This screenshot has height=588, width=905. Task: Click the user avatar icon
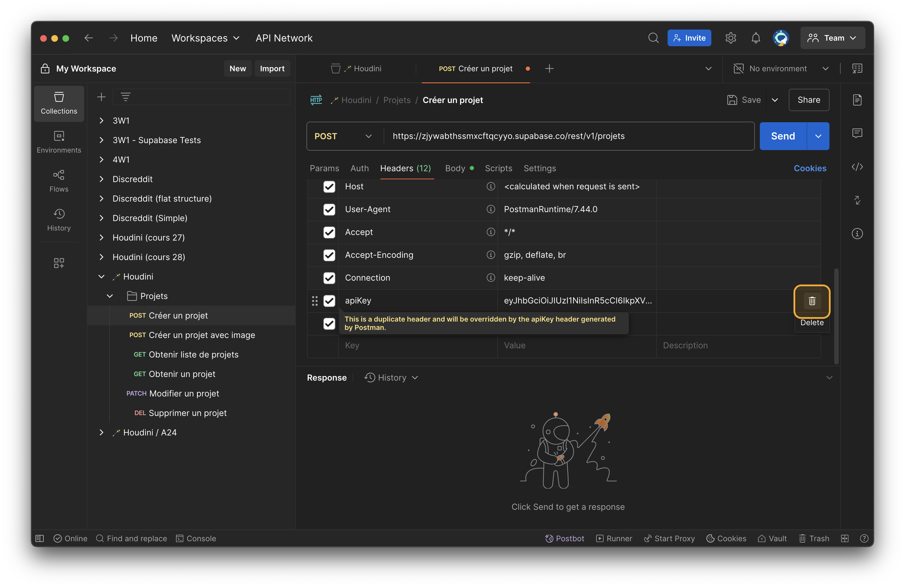pyautogui.click(x=781, y=38)
